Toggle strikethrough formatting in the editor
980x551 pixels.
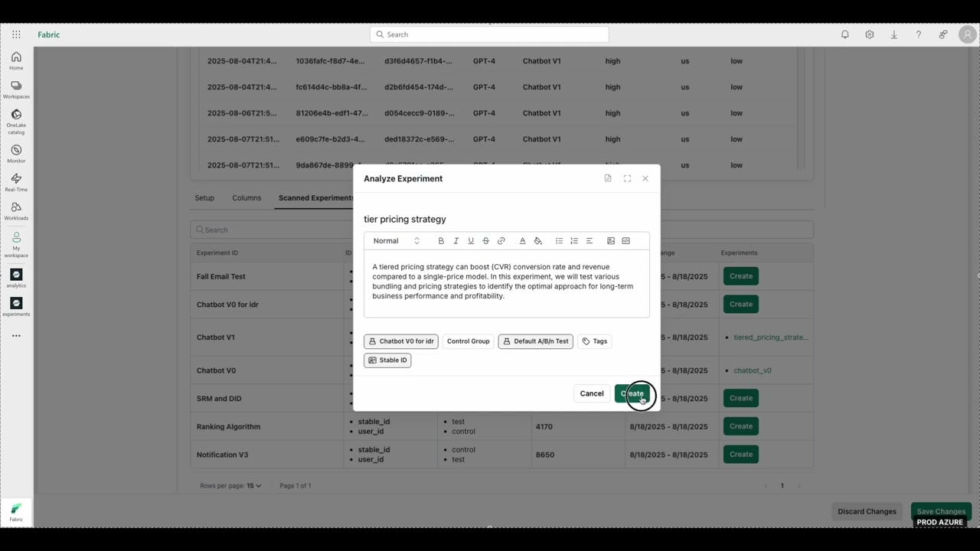485,241
